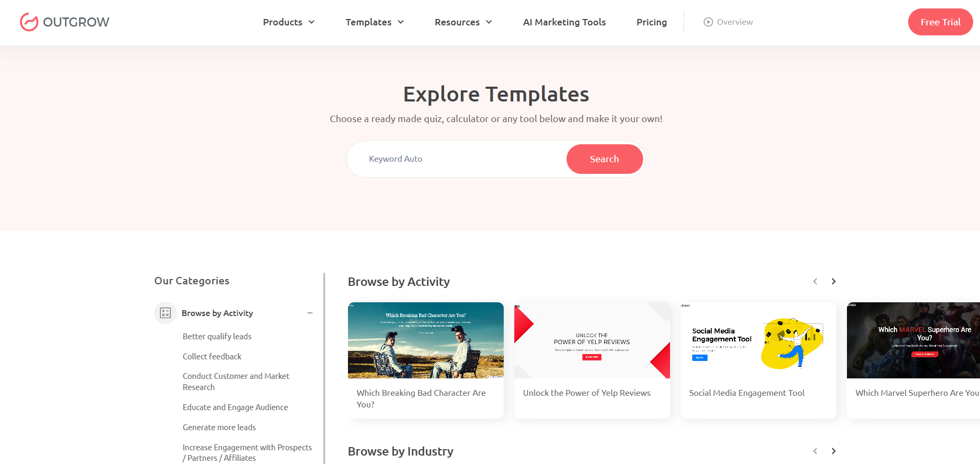Select the Better qualify leads category
This screenshot has height=464, width=980.
(x=217, y=337)
